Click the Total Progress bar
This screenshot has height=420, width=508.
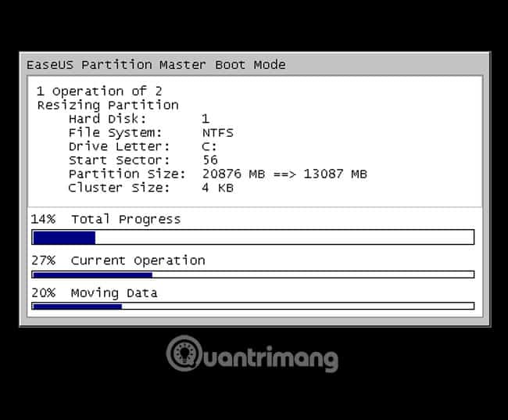(x=253, y=237)
